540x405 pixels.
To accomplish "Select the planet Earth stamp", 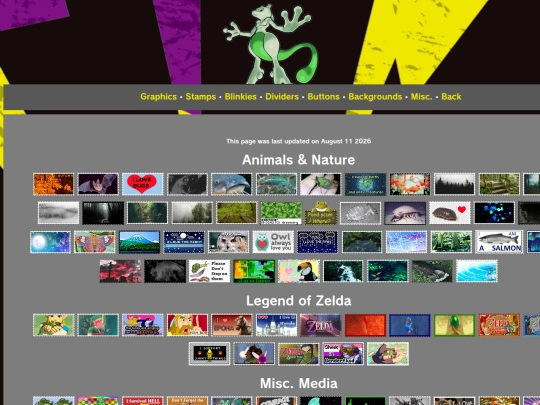I will [x=365, y=184].
